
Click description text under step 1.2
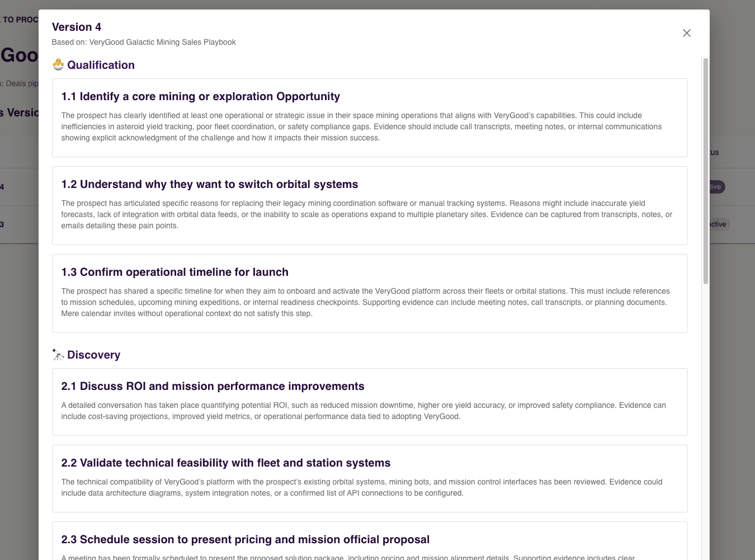(x=367, y=214)
